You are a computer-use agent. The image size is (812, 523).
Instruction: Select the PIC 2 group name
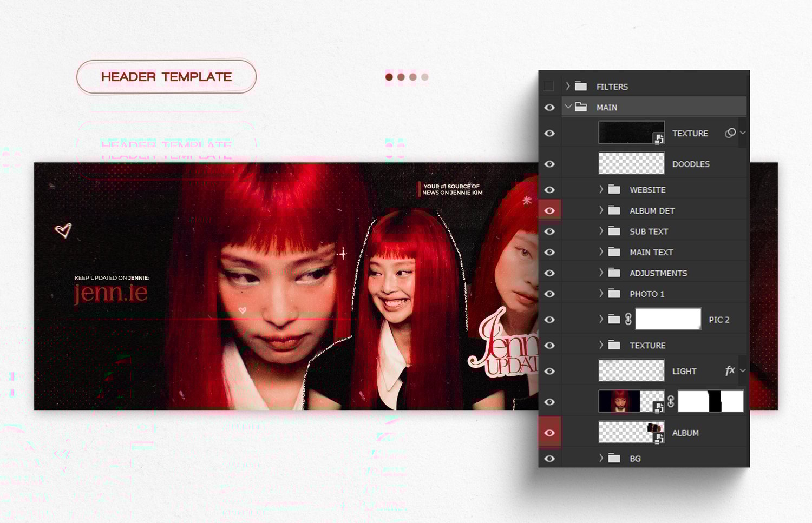719,320
